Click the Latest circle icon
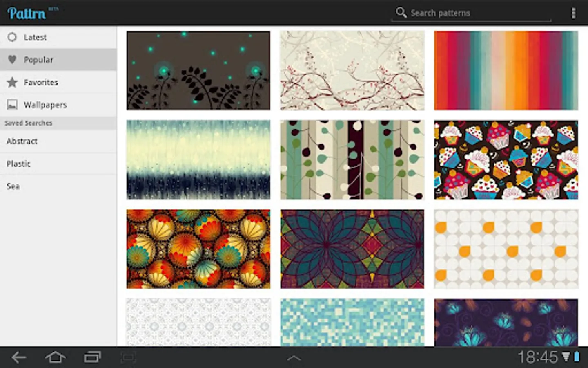The width and height of the screenshot is (588, 368). (12, 37)
